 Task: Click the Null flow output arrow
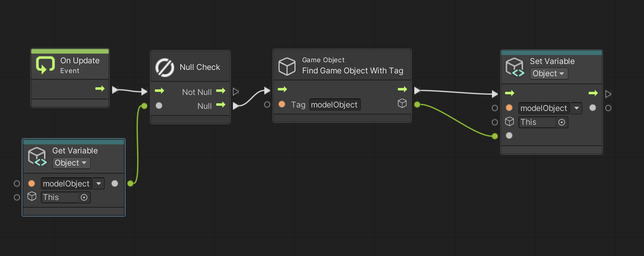click(221, 105)
